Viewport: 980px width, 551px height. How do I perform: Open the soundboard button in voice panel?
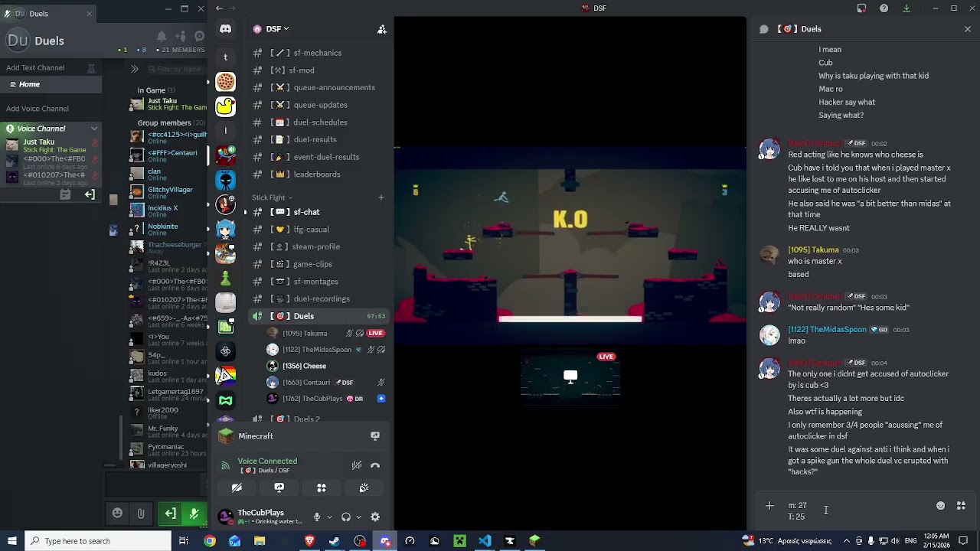click(x=364, y=487)
